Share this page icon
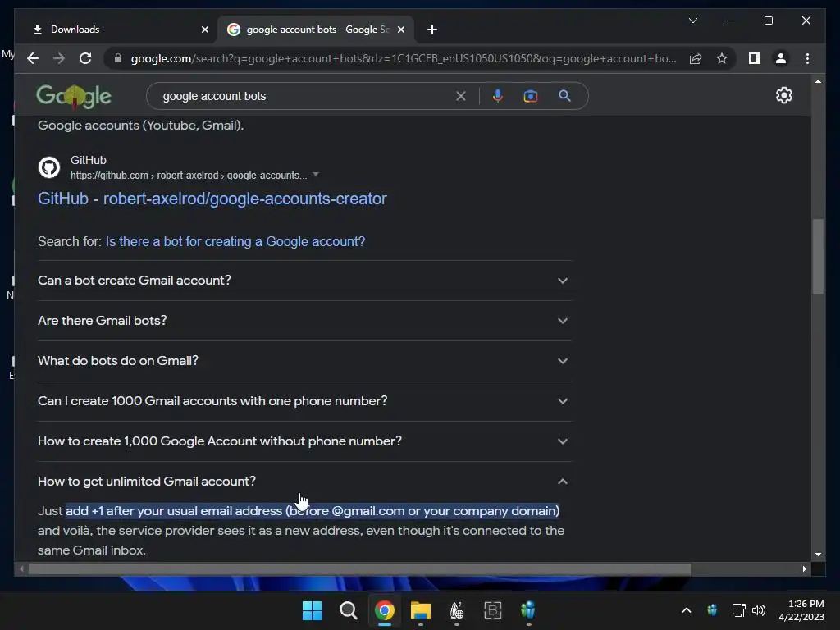840x630 pixels. (696, 58)
